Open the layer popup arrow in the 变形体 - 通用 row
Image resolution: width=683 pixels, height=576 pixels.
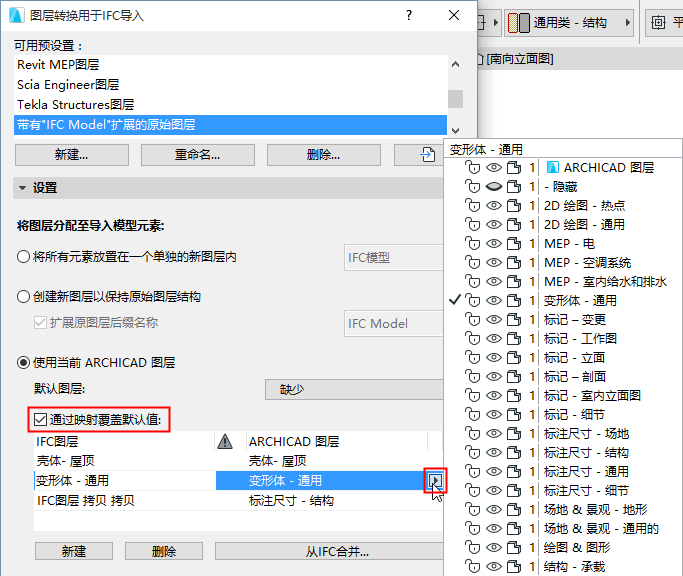(x=435, y=481)
